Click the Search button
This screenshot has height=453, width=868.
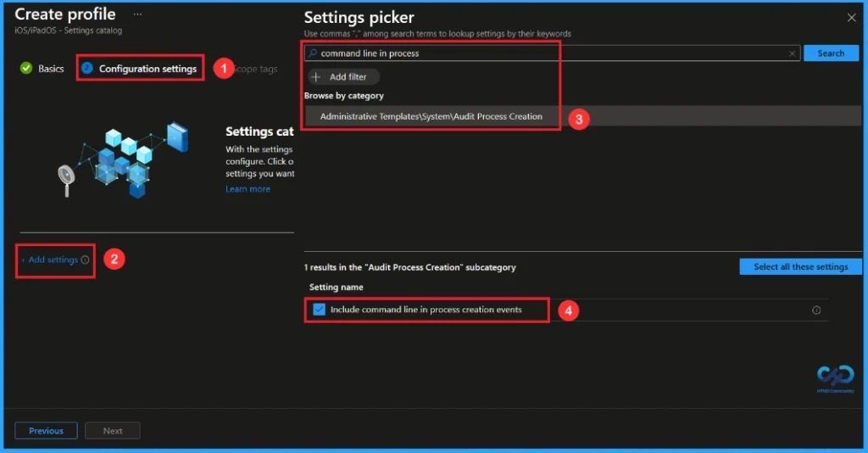coord(831,53)
